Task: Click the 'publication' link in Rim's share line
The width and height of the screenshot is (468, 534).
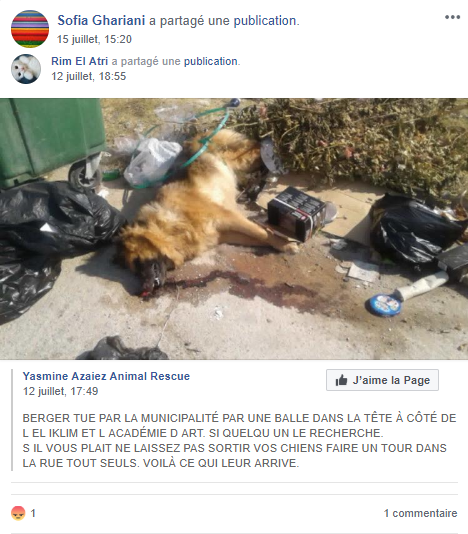Action: [210, 61]
